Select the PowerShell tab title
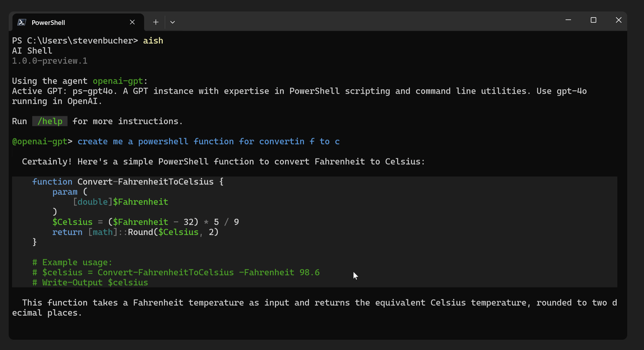This screenshot has height=350, width=644. pos(49,23)
